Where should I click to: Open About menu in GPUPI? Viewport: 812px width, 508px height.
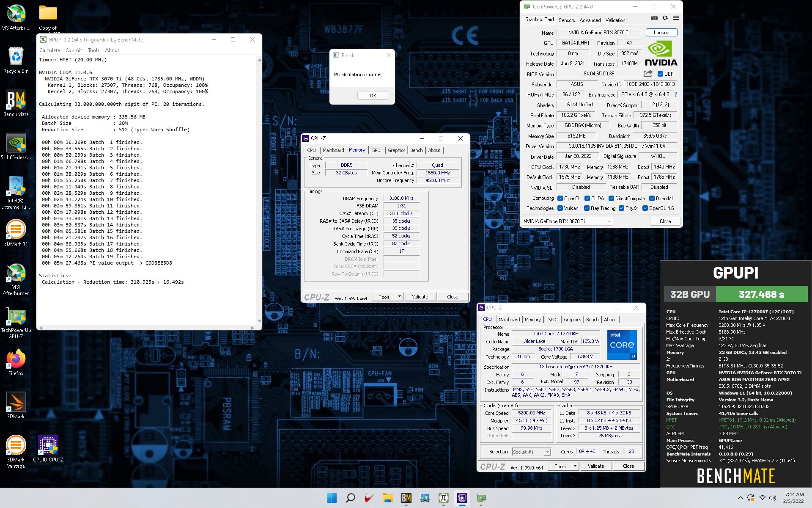[112, 50]
